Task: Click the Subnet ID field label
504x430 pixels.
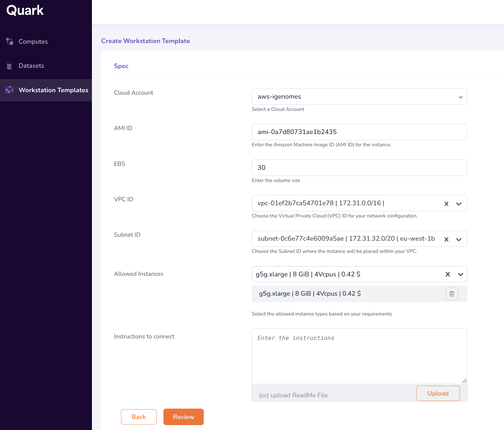Action: [x=127, y=235]
